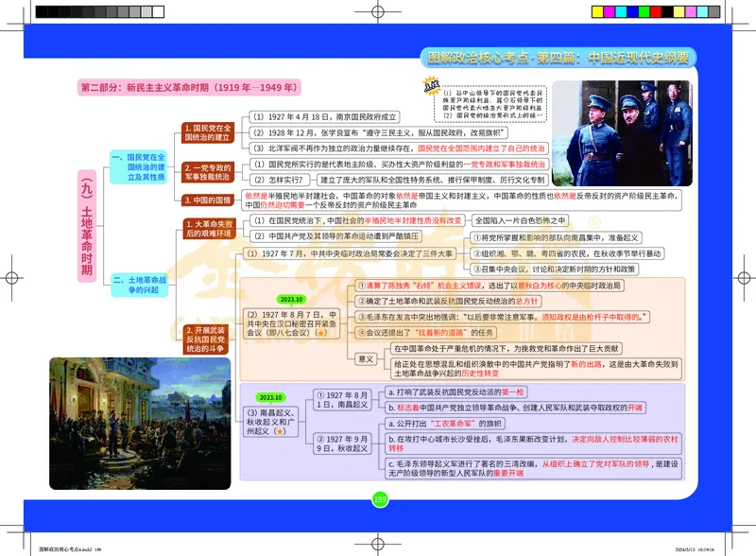Click the green 2023.10 badge beside 八七会议
The height and width of the screenshot is (556, 756).
[290, 300]
